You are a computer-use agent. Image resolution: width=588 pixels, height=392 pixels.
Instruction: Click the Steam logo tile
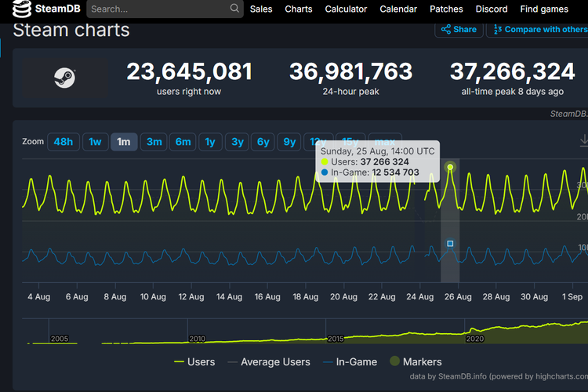pos(64,78)
